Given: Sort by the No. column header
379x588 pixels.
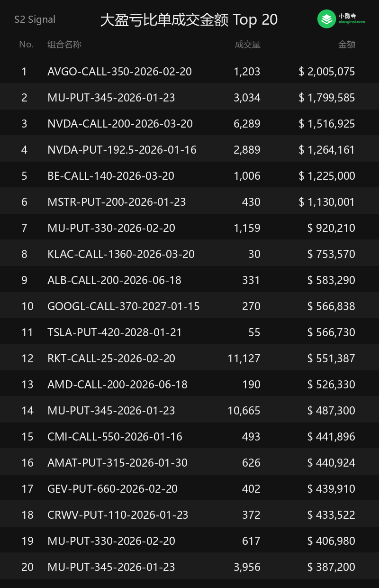Looking at the screenshot, I should tap(26, 45).
